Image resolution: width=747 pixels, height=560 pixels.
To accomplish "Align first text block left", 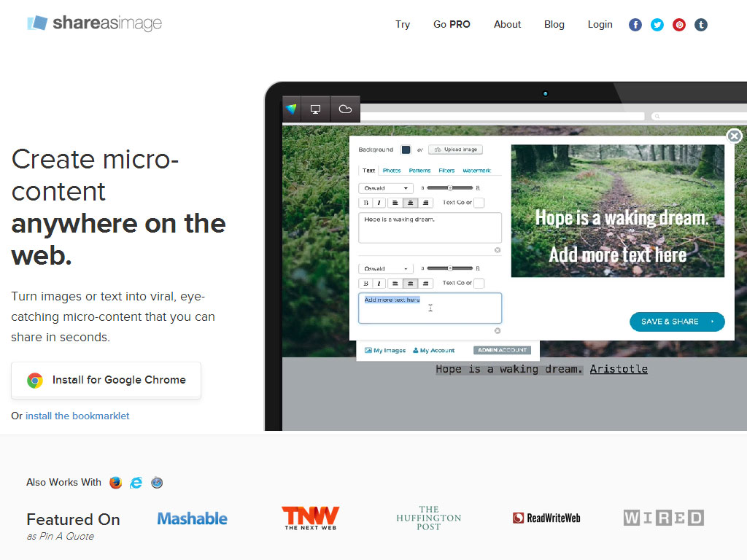I will click(395, 203).
